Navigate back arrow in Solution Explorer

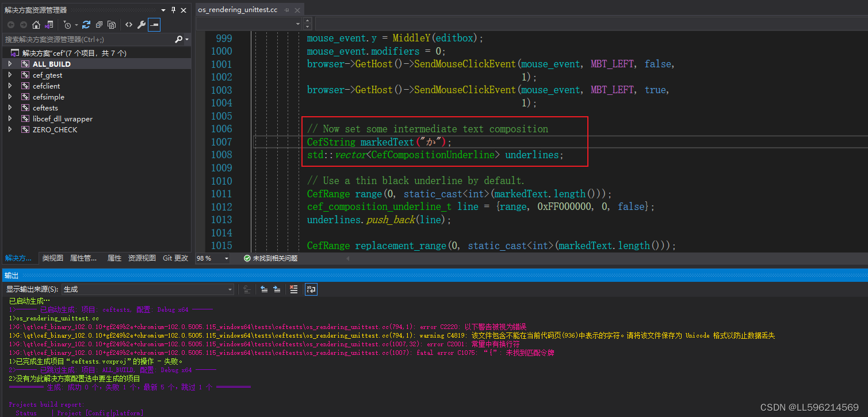[11, 25]
